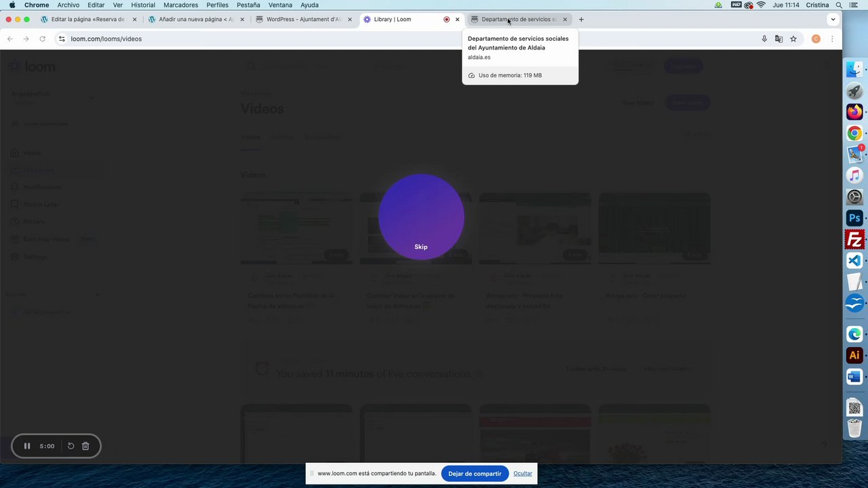The width and height of the screenshot is (868, 488).
Task: Launch Firefox from the Dock
Action: (x=854, y=112)
